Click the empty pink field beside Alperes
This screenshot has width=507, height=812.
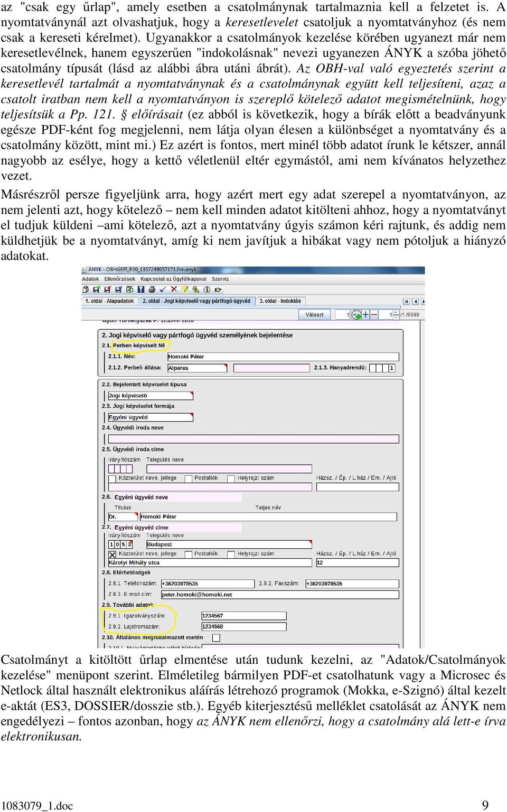pos(271,368)
